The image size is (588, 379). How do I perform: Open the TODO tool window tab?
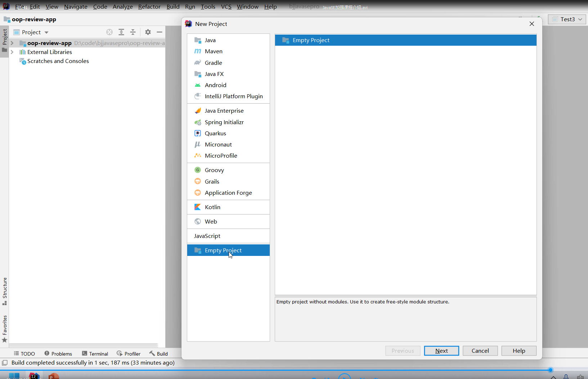tap(24, 353)
